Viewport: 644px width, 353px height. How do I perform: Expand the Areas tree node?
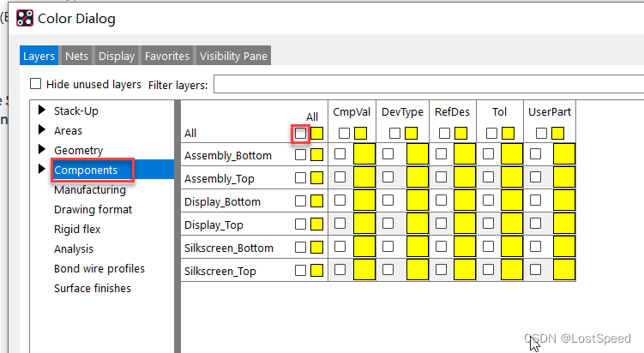42,130
